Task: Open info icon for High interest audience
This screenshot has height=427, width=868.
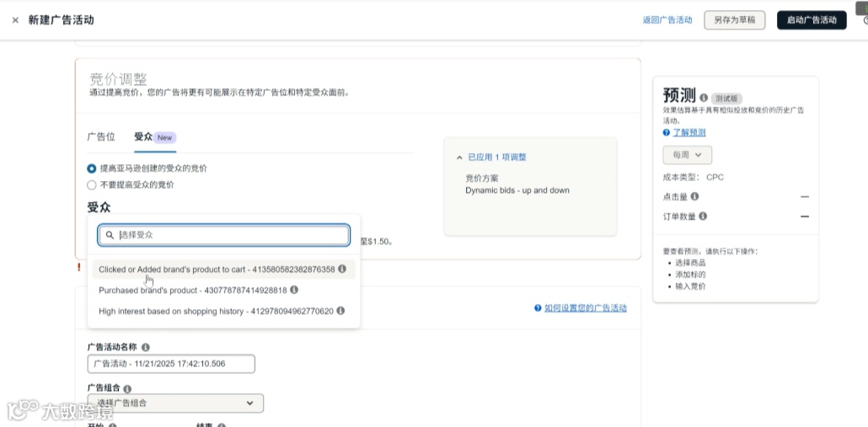Action: pyautogui.click(x=340, y=311)
